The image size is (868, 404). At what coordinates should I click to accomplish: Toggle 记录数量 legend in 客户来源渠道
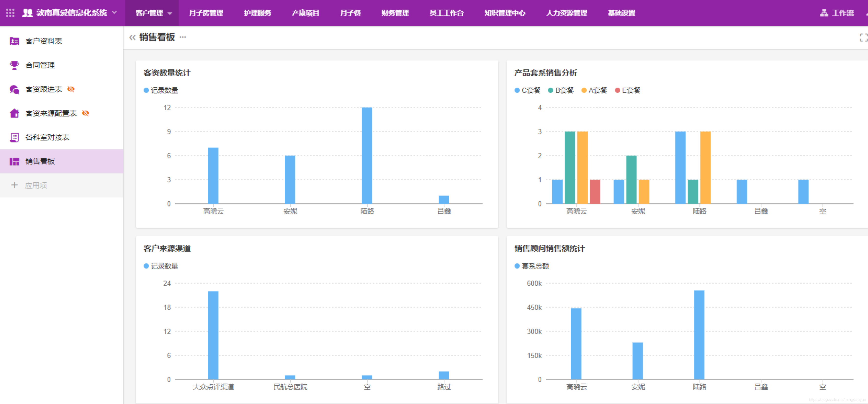[161, 266]
